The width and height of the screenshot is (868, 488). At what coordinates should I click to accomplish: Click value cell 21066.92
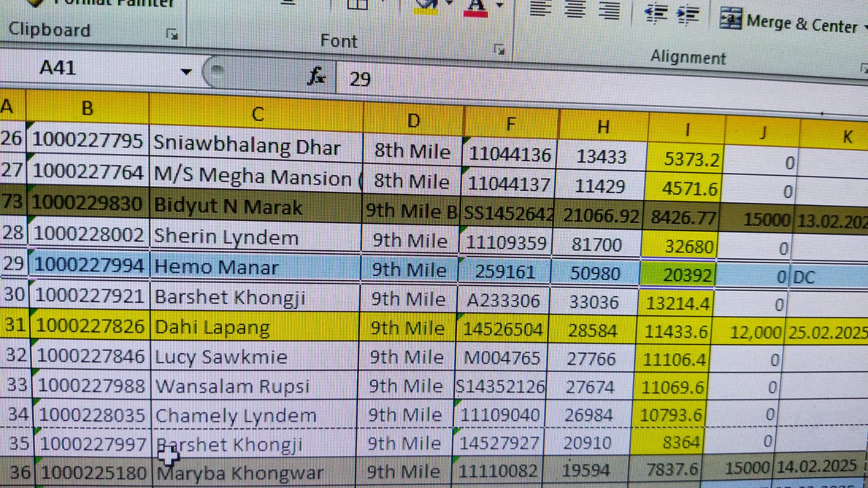600,216
